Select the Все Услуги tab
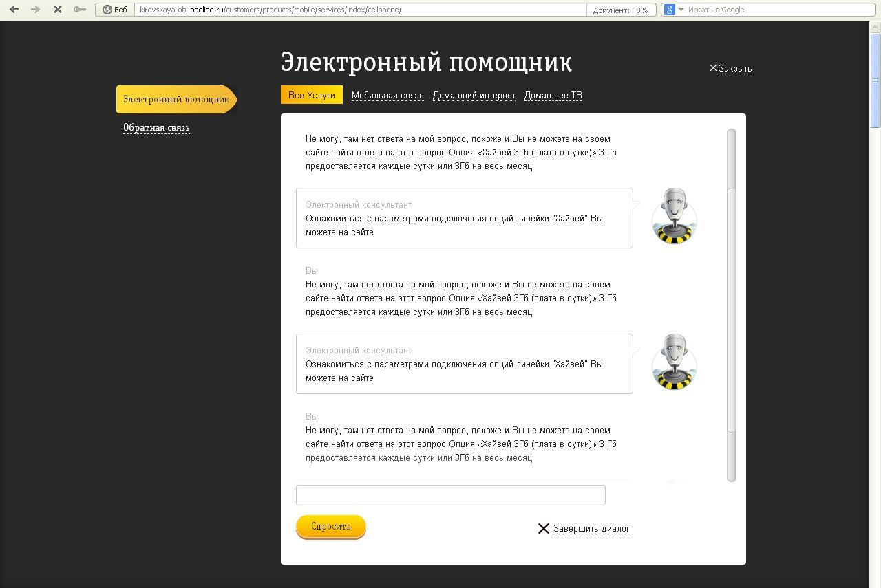Screen dimensions: 881x588 (x=311, y=95)
